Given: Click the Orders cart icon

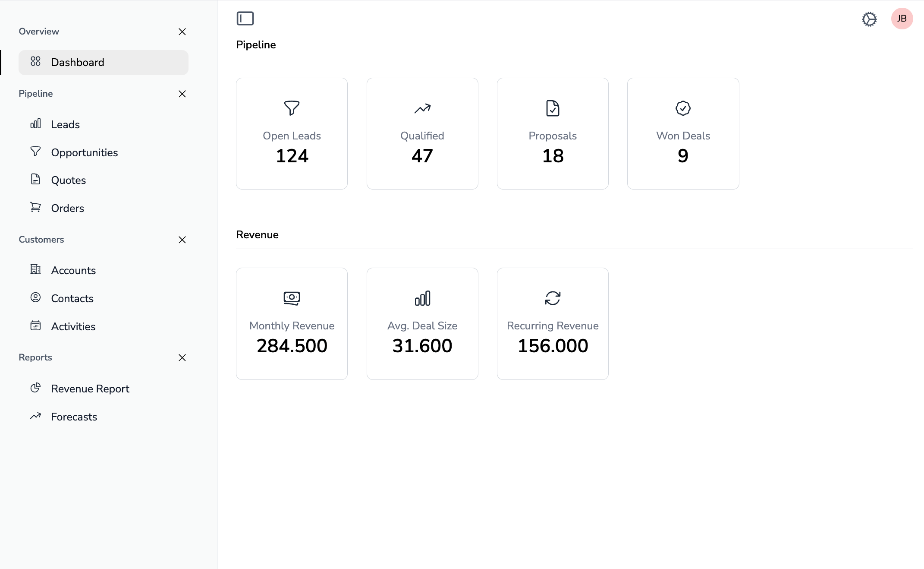Looking at the screenshot, I should tap(35, 207).
